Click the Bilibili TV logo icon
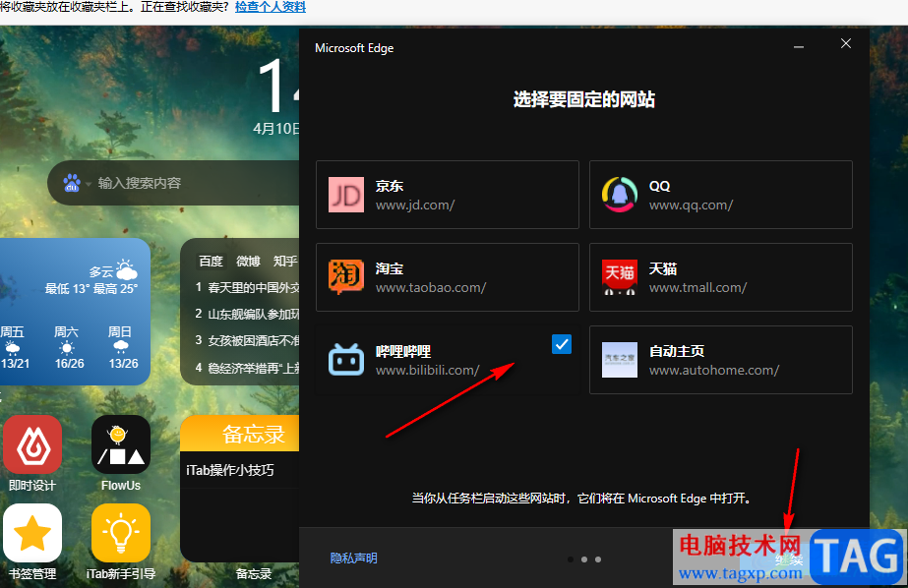The width and height of the screenshot is (908, 588). tap(345, 360)
